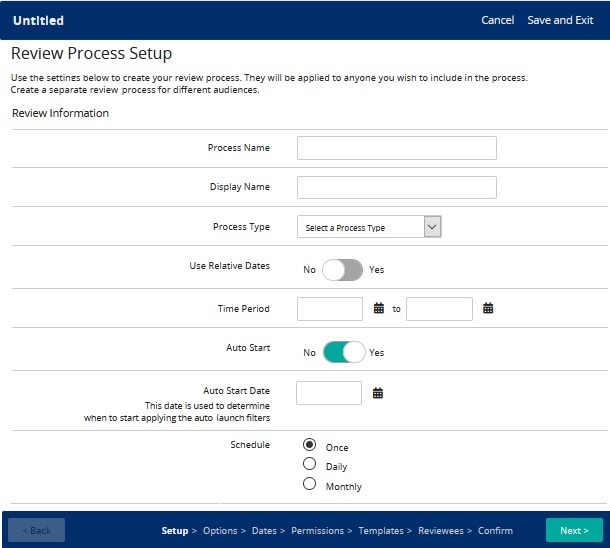Click the Review Process Setup heading

tap(91, 53)
